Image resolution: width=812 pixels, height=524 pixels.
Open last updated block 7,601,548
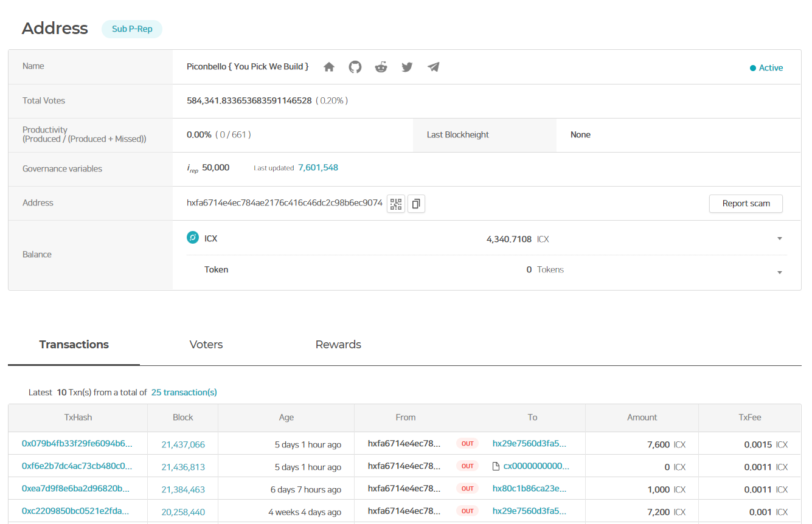318,167
